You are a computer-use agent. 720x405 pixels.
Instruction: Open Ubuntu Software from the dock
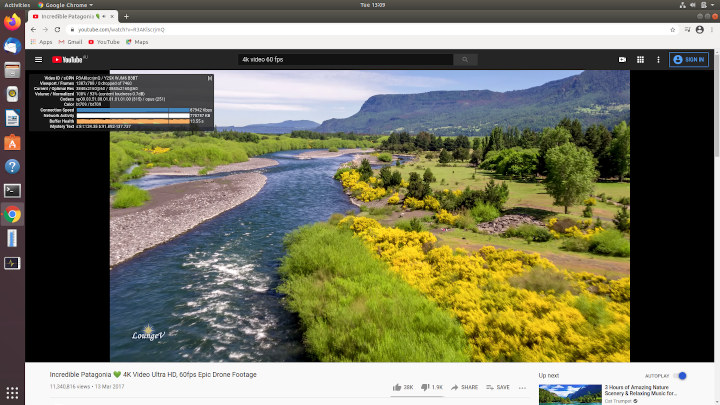(x=12, y=142)
